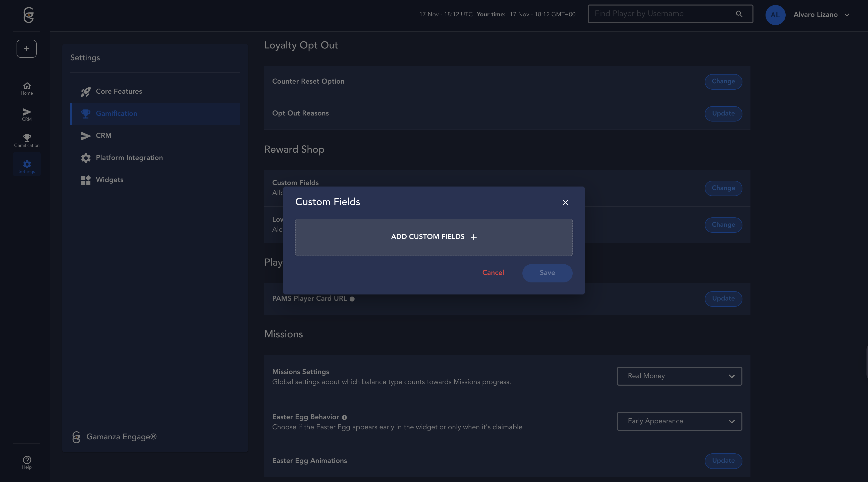This screenshot has height=482, width=868.
Task: Open the Early Appearance dropdown
Action: (x=679, y=421)
